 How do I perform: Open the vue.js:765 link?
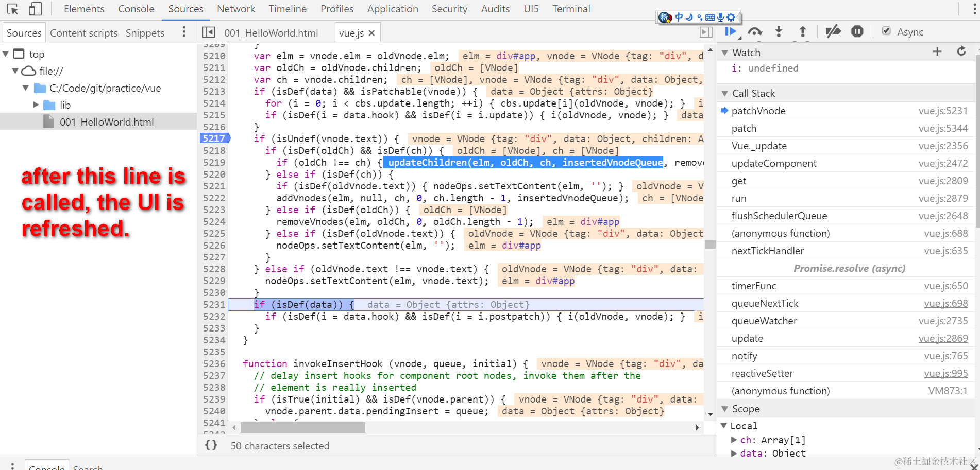pos(946,356)
